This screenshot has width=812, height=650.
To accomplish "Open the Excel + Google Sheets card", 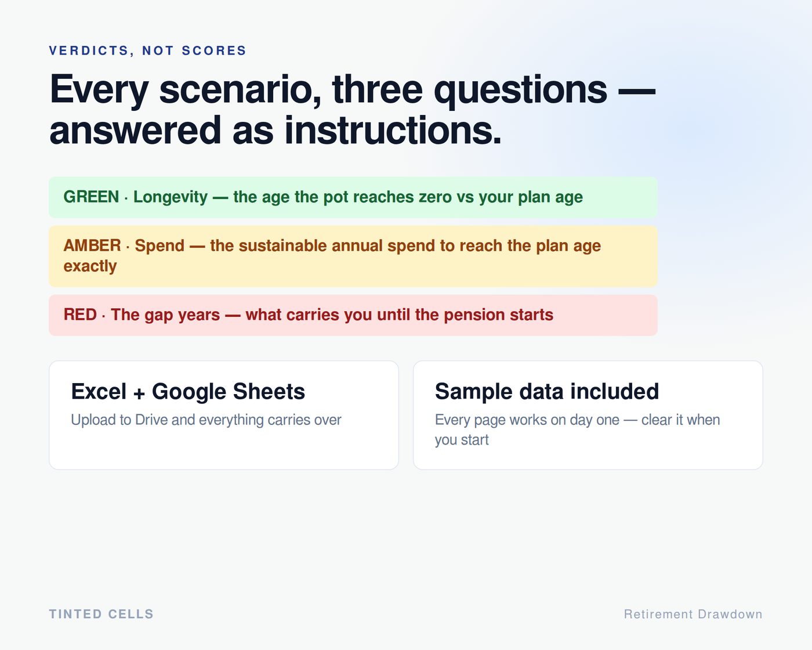I will click(224, 415).
